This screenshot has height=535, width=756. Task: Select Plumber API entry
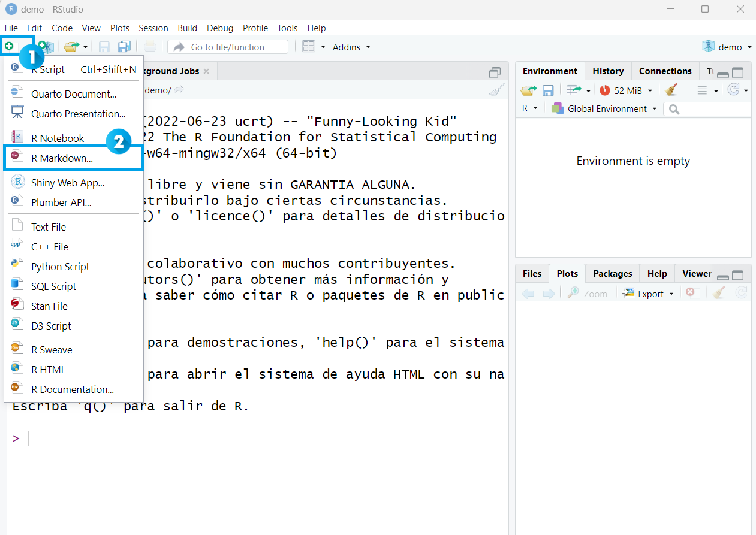pyautogui.click(x=74, y=202)
